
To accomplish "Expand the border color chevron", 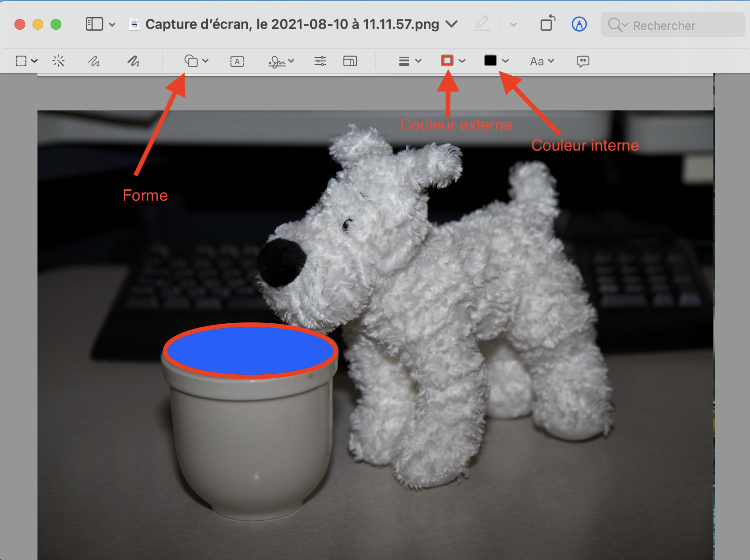I will point(462,61).
